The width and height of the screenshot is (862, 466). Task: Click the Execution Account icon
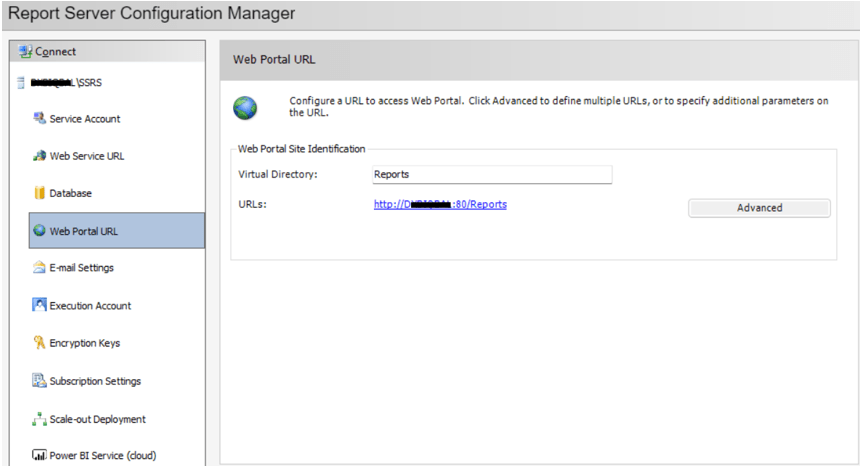click(x=39, y=305)
